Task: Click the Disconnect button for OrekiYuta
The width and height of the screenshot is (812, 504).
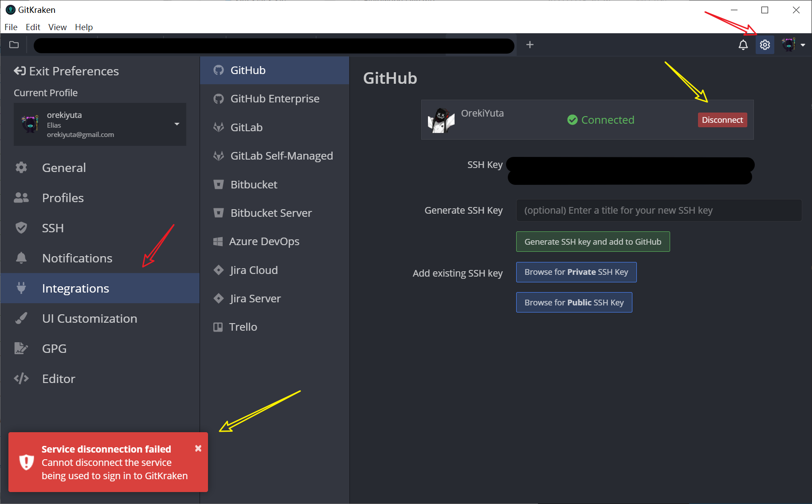Action: (x=722, y=120)
